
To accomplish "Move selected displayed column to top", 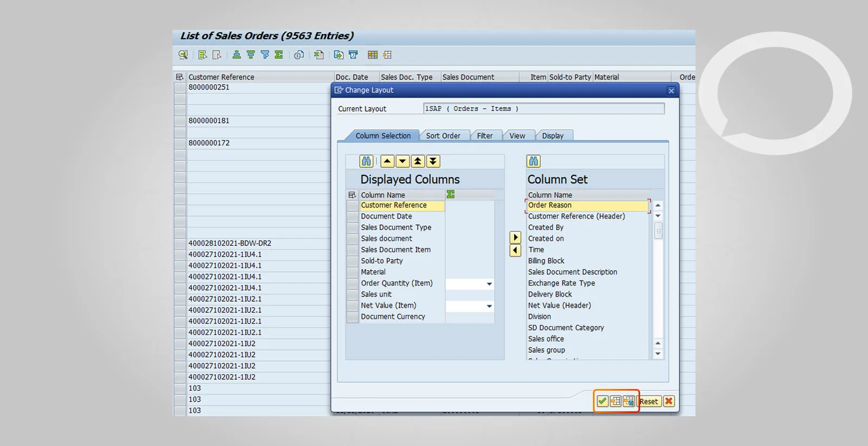I will (x=418, y=161).
